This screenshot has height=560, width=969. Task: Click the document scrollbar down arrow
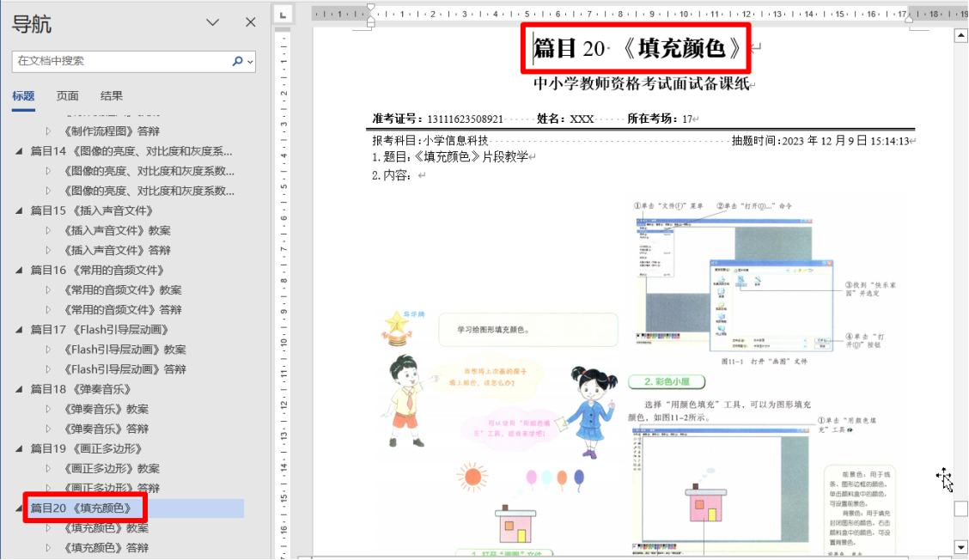click(x=960, y=546)
